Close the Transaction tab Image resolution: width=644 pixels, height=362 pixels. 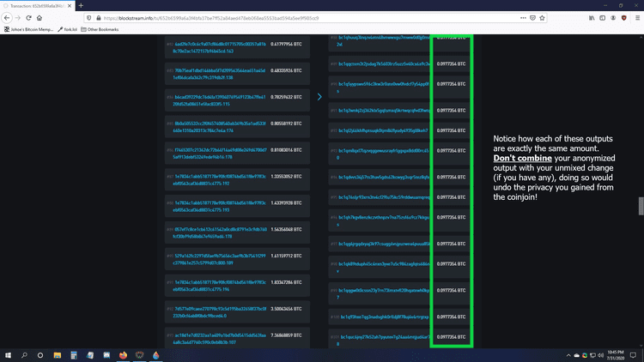(70, 6)
